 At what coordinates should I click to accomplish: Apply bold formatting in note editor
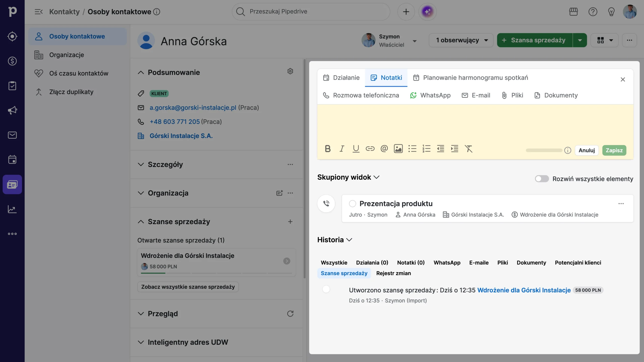click(x=328, y=149)
